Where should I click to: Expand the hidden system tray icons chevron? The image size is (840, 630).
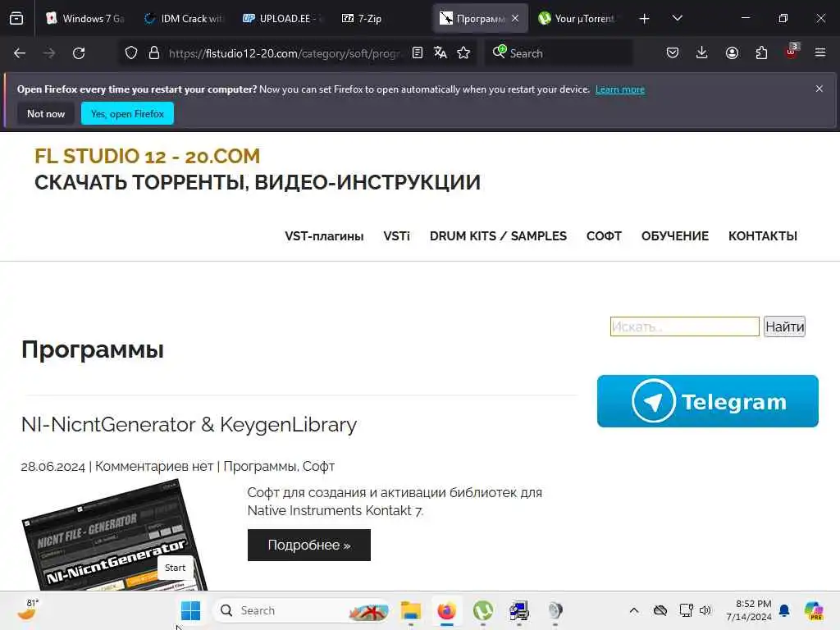[634, 610]
